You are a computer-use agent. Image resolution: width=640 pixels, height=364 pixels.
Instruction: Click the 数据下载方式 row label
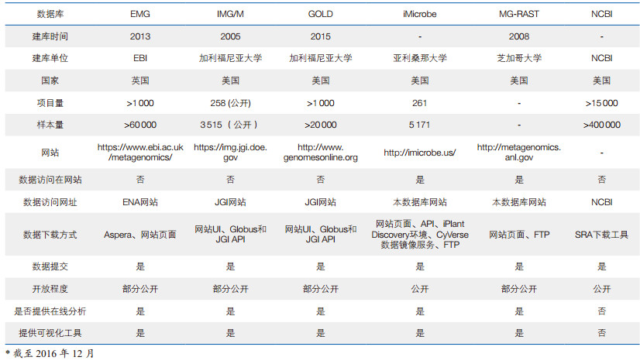50,235
